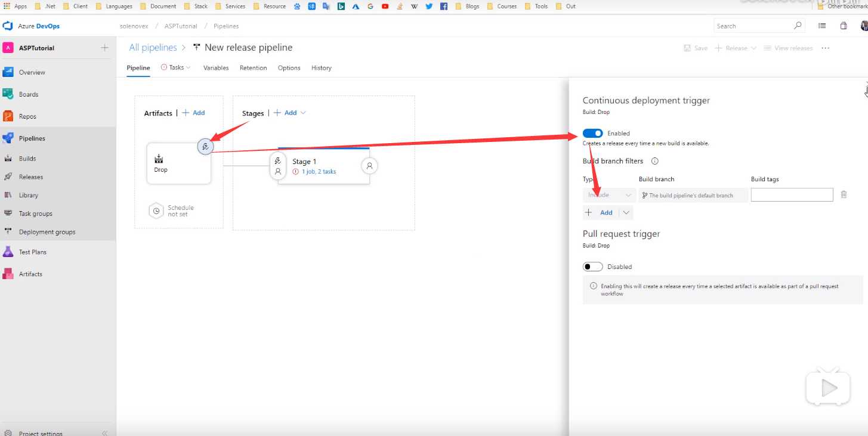Switch to the Retention tab

(253, 68)
